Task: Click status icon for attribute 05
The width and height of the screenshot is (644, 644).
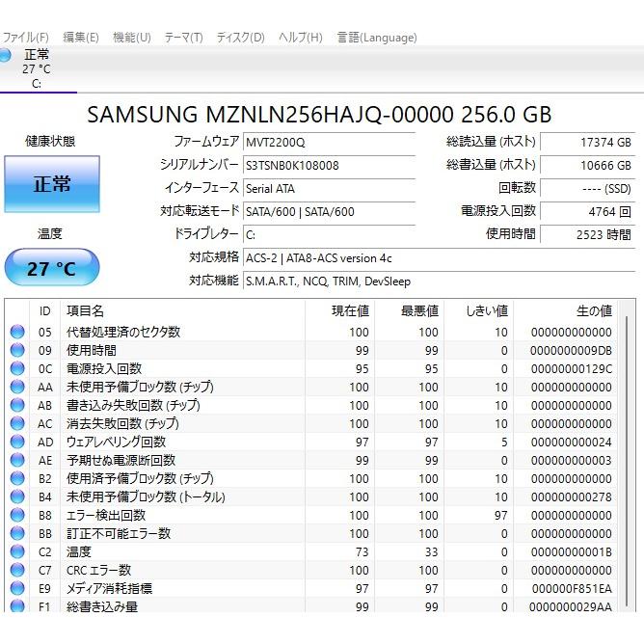Action: 17,332
